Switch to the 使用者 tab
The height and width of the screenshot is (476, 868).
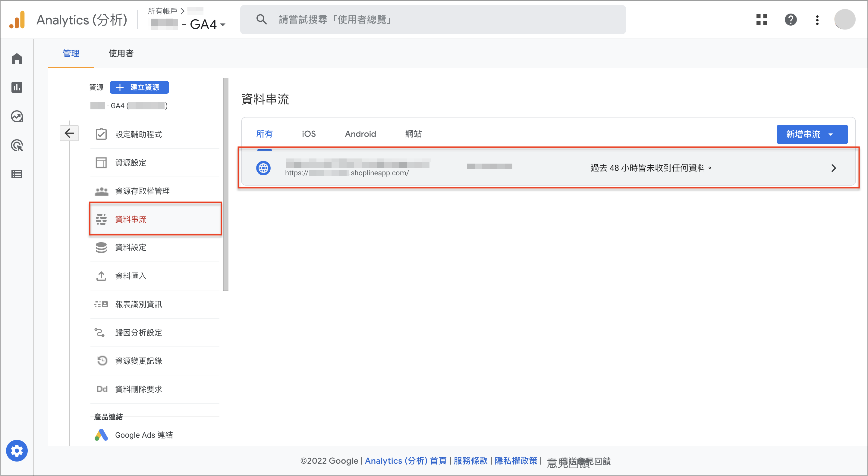pyautogui.click(x=121, y=53)
